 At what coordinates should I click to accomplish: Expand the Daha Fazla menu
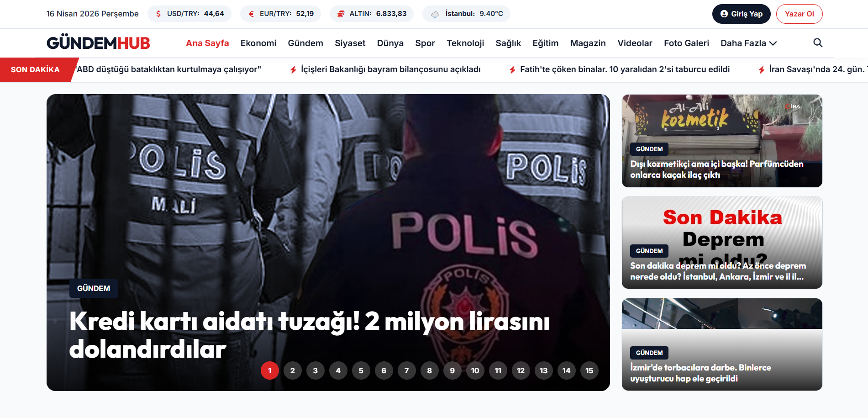(748, 43)
